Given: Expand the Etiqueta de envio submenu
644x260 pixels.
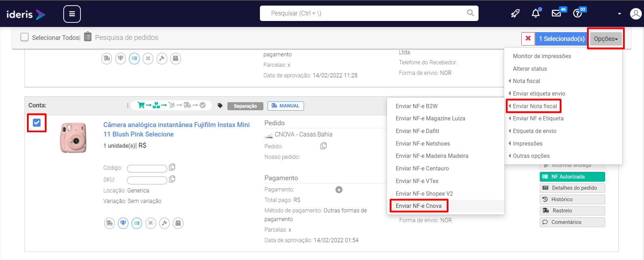Looking at the screenshot, I should (x=535, y=131).
